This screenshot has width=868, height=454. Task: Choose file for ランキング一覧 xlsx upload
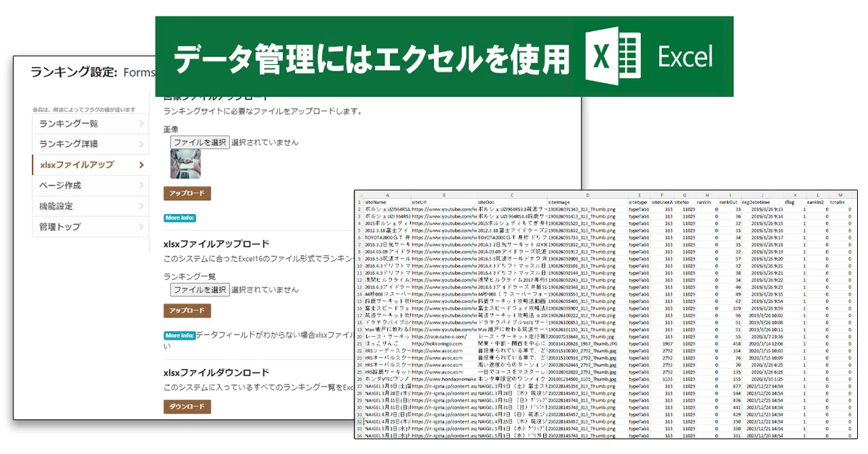point(200,289)
